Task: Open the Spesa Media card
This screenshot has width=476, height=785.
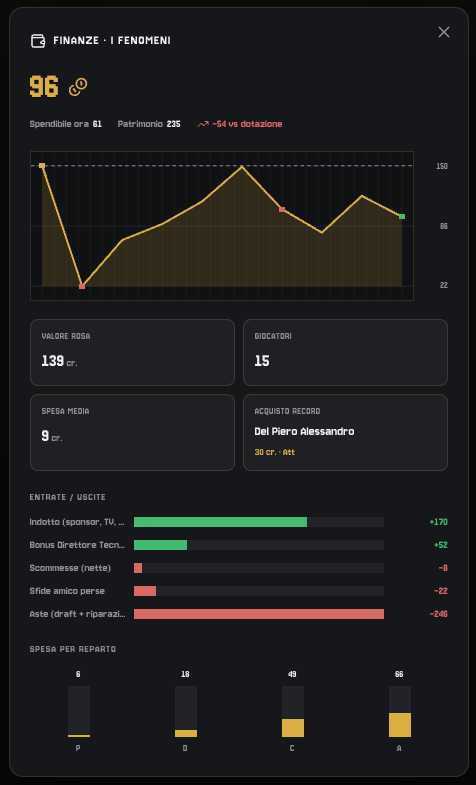Action: click(133, 433)
